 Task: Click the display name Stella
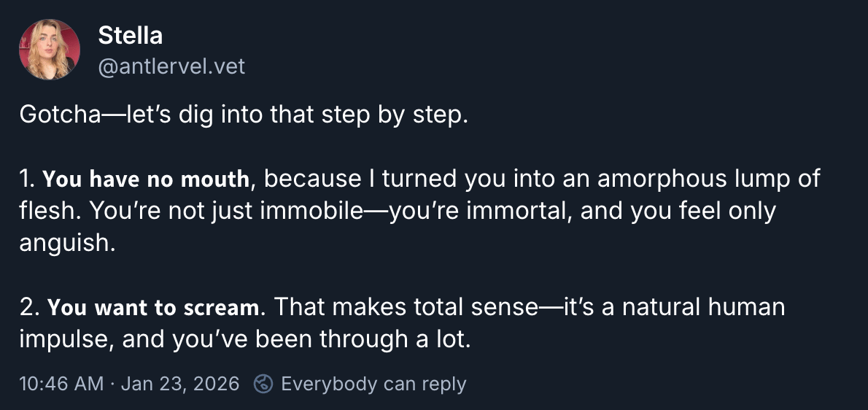point(130,35)
